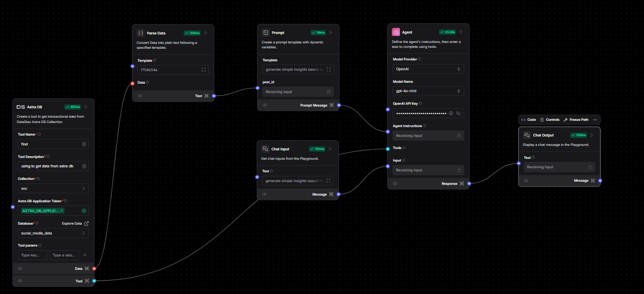The image size is (644, 294).
Task: Inspect Astra DB Data output icon
Action: (87, 268)
